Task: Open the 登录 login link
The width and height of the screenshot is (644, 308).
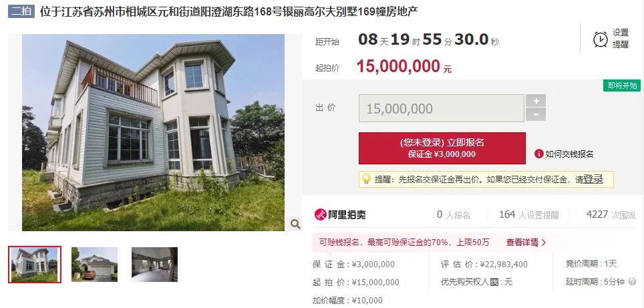Action: (x=593, y=179)
